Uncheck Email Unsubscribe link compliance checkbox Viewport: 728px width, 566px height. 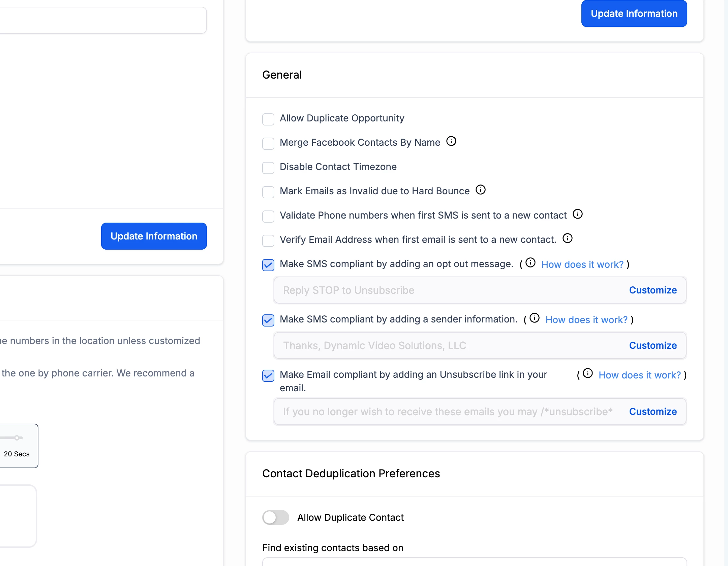click(x=268, y=375)
